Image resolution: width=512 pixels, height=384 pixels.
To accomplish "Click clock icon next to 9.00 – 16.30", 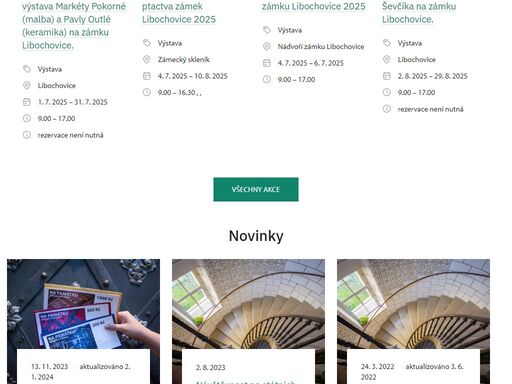I will click(147, 92).
